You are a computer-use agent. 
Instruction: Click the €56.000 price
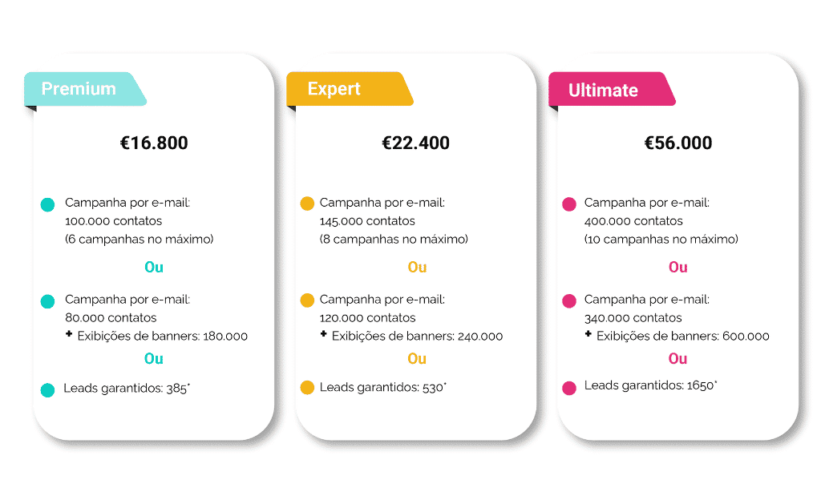[678, 143]
